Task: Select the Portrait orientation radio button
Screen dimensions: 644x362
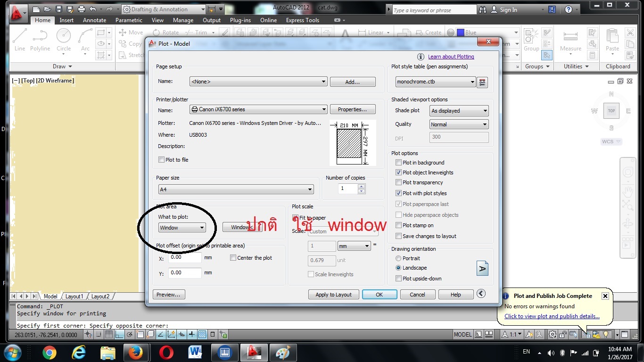Action: [398, 258]
